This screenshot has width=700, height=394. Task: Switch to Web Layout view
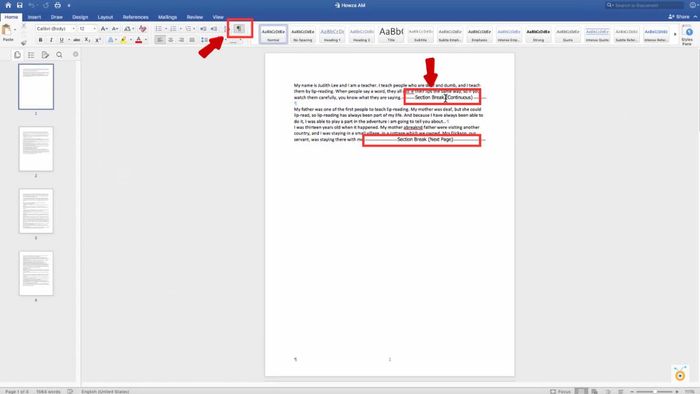[594, 391]
